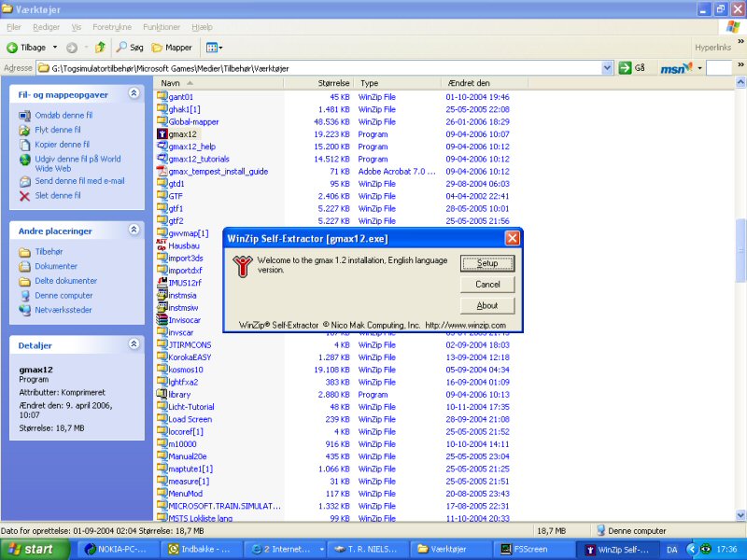Image resolution: width=747 pixels, height=560 pixels.
Task: Select the gmax12_tutorials file icon
Action: (x=162, y=159)
